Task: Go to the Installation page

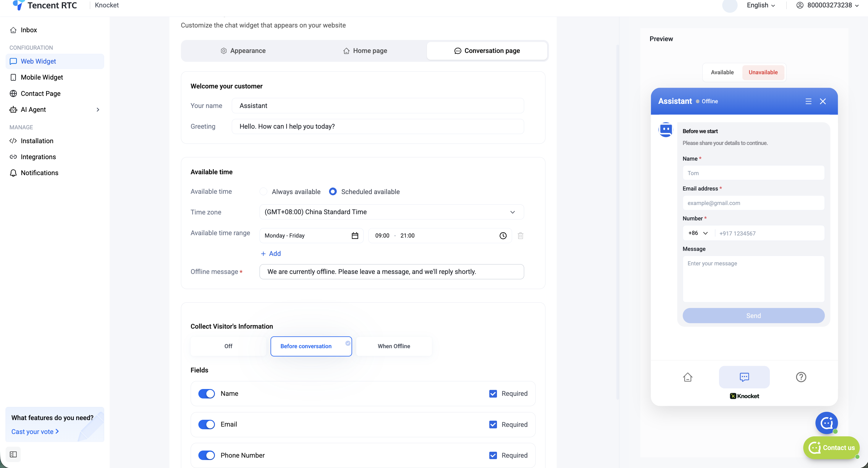Action: click(x=55, y=141)
